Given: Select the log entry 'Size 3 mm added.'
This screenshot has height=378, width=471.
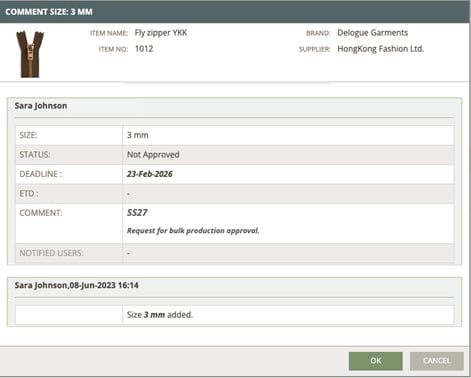Looking at the screenshot, I should point(160,315).
